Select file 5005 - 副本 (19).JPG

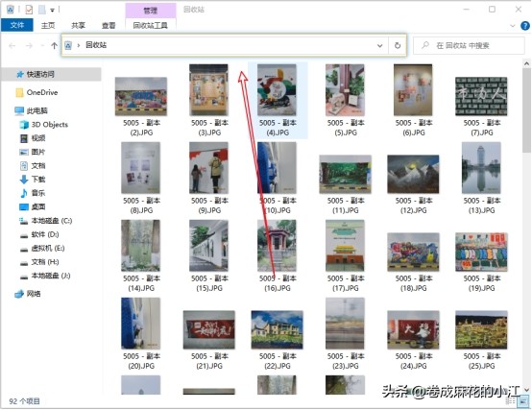[481, 262]
